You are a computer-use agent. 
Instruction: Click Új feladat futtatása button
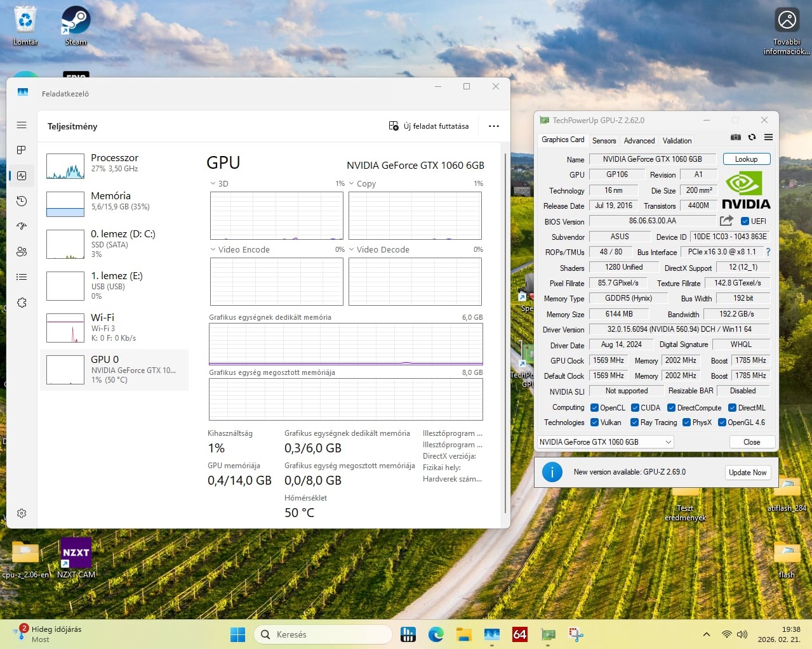click(x=429, y=126)
